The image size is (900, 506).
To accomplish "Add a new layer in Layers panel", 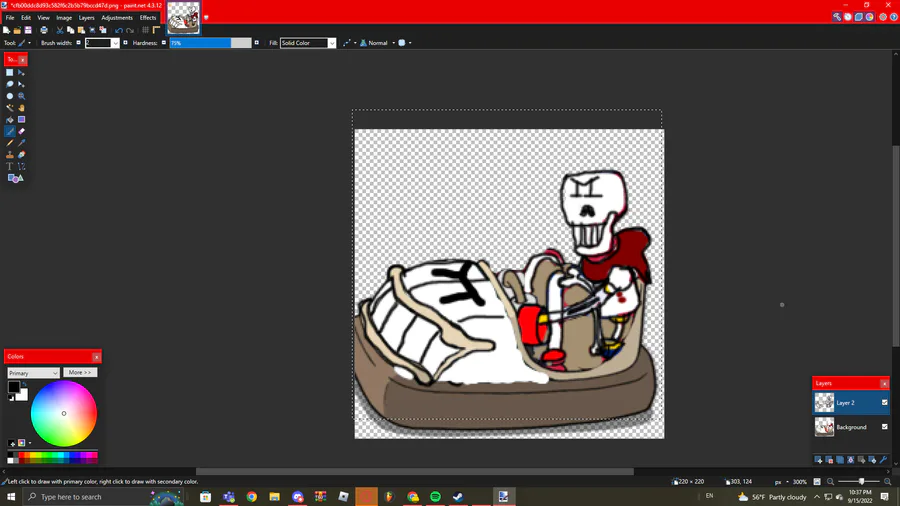I will (x=818, y=460).
